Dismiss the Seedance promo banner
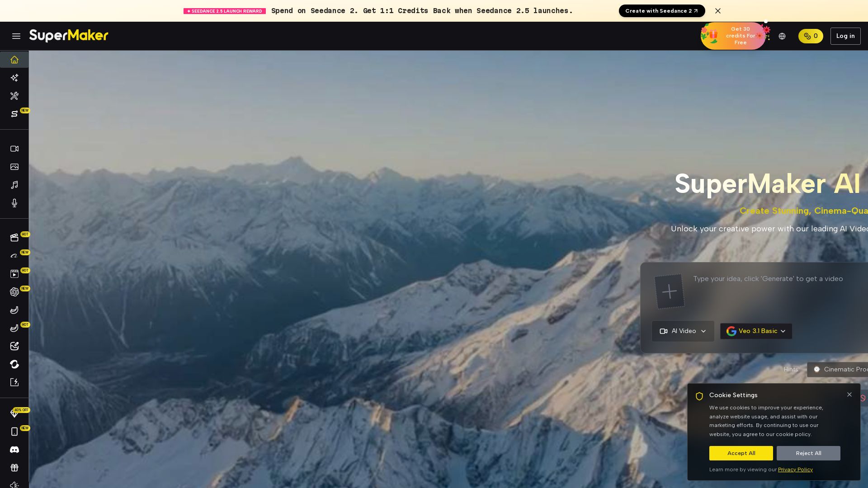This screenshot has height=488, width=868. pos(718,11)
